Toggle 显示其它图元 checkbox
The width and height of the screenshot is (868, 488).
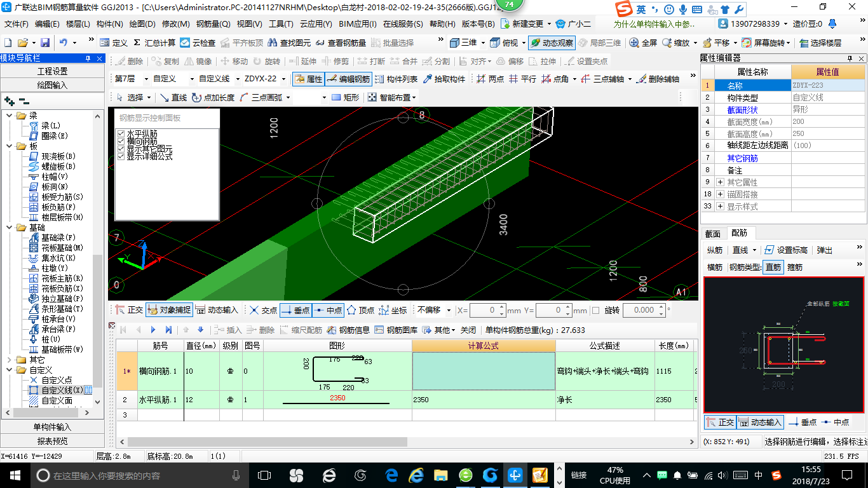click(x=121, y=149)
